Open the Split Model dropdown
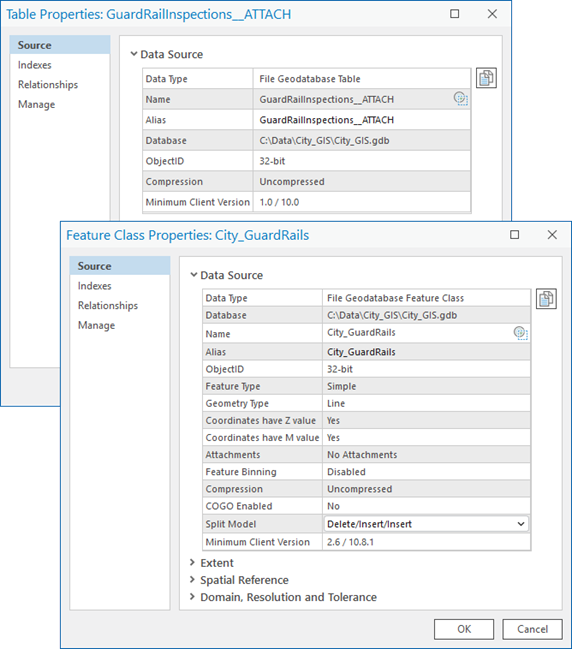The height and width of the screenshot is (649, 572). tap(426, 524)
